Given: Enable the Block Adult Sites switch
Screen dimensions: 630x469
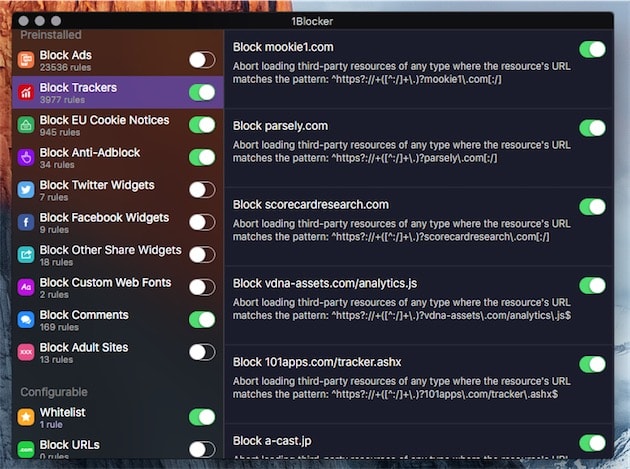Looking at the screenshot, I should click(x=202, y=352).
